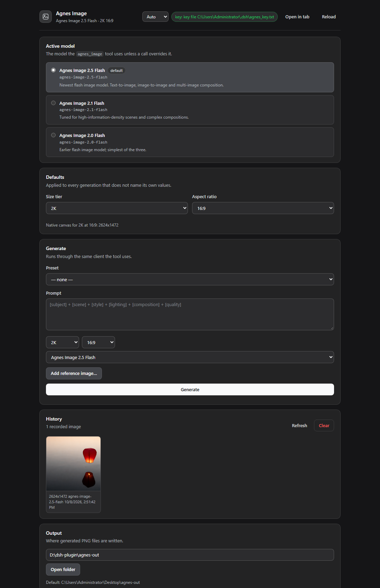Open the Auto mode dropdown in header
The image size is (380, 588).
155,17
